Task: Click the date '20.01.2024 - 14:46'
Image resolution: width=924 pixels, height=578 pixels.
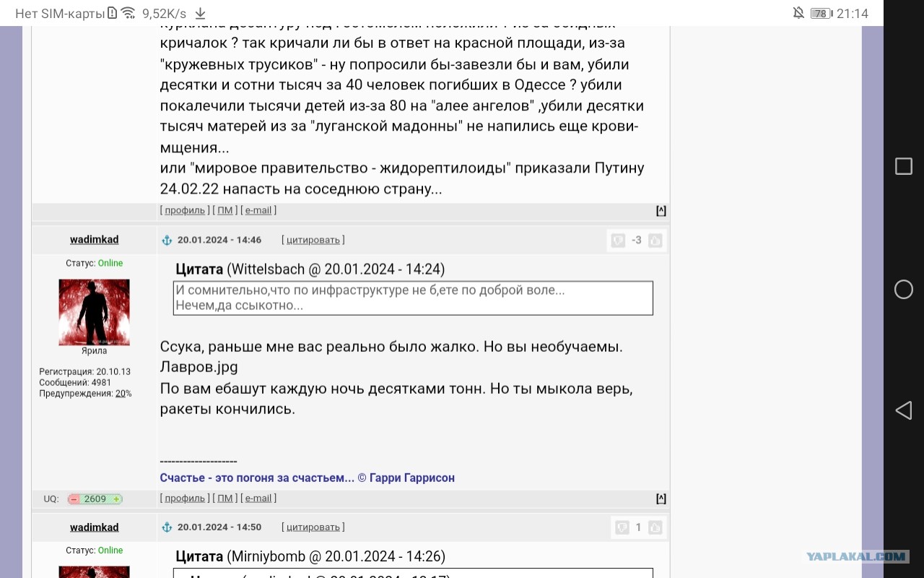Action: click(219, 240)
